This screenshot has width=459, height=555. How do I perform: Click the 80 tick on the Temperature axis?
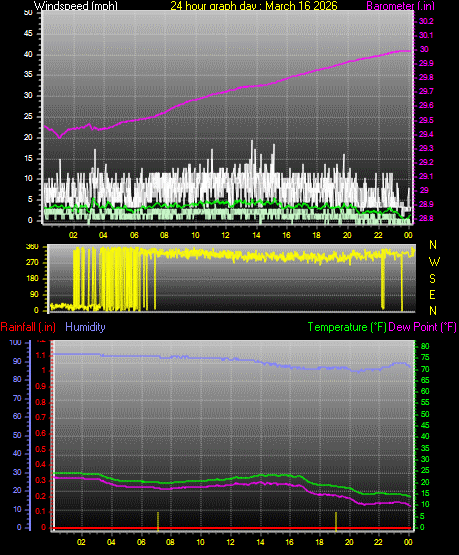point(425,346)
